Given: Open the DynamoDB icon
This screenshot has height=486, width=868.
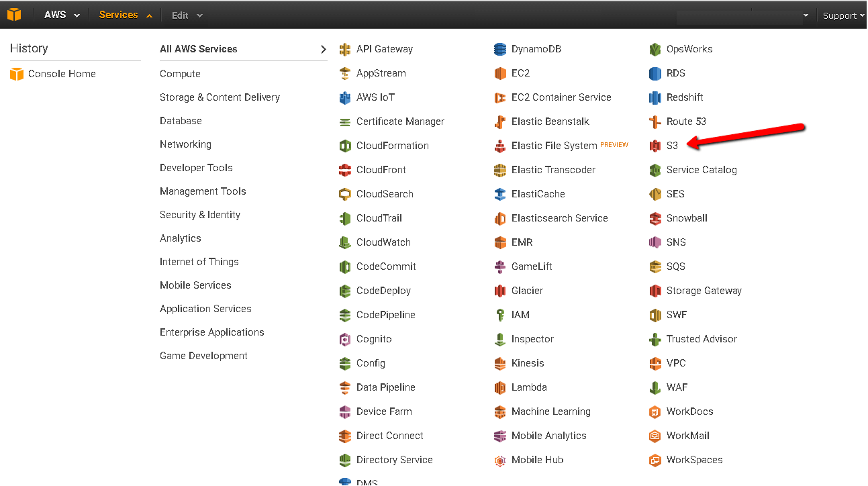Looking at the screenshot, I should [500, 49].
